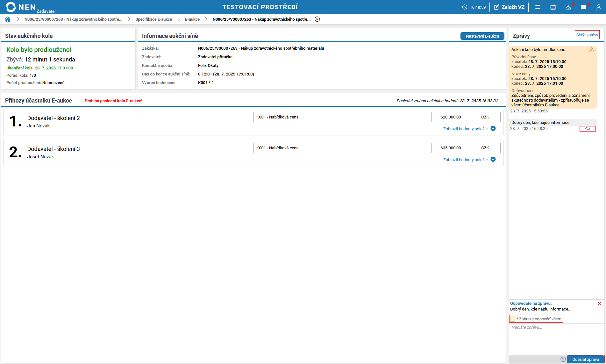
Task: Open the envelope messages icon
Action: click(x=583, y=7)
